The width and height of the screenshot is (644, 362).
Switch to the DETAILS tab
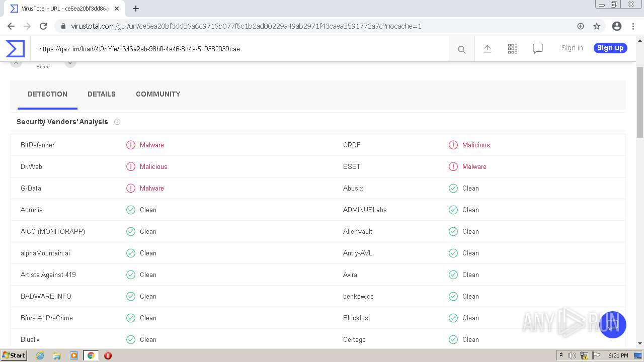click(102, 94)
